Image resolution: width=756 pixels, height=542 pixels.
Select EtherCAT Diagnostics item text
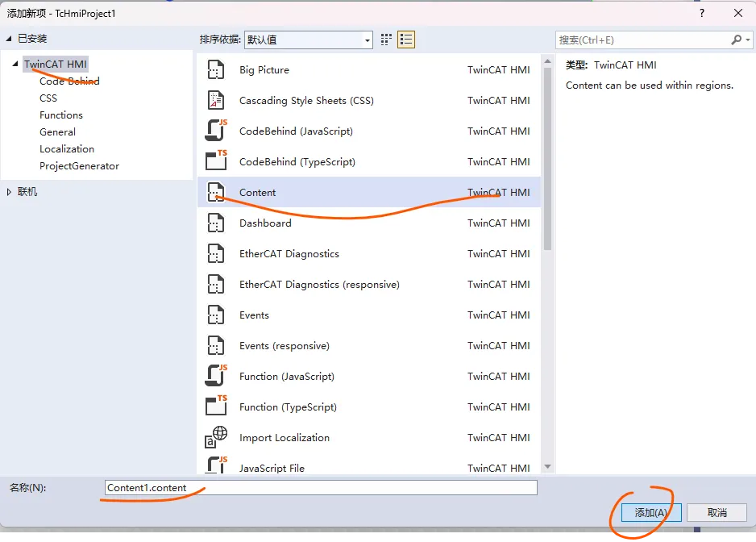click(x=289, y=253)
